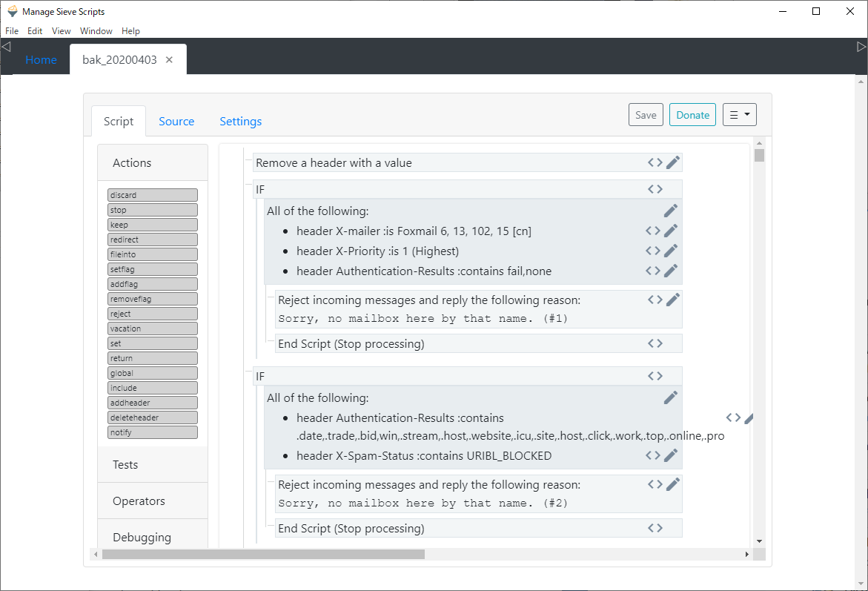Edit the 'header X-mailer :is Foxmail' test
Screen dimensions: 868x591
[670, 230]
